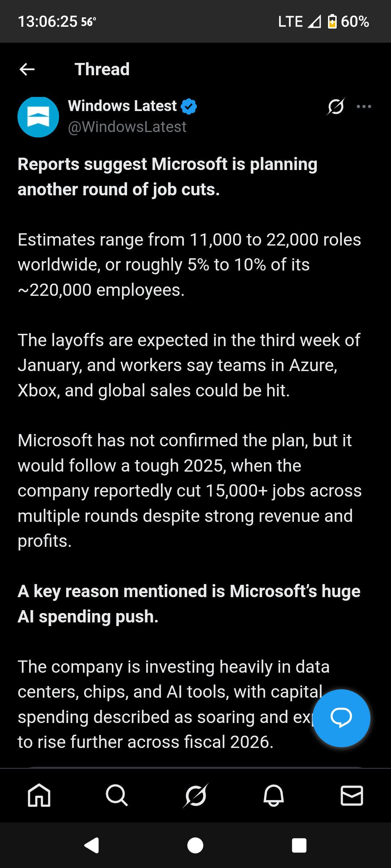Open Grok icon beside the post header

click(336, 106)
